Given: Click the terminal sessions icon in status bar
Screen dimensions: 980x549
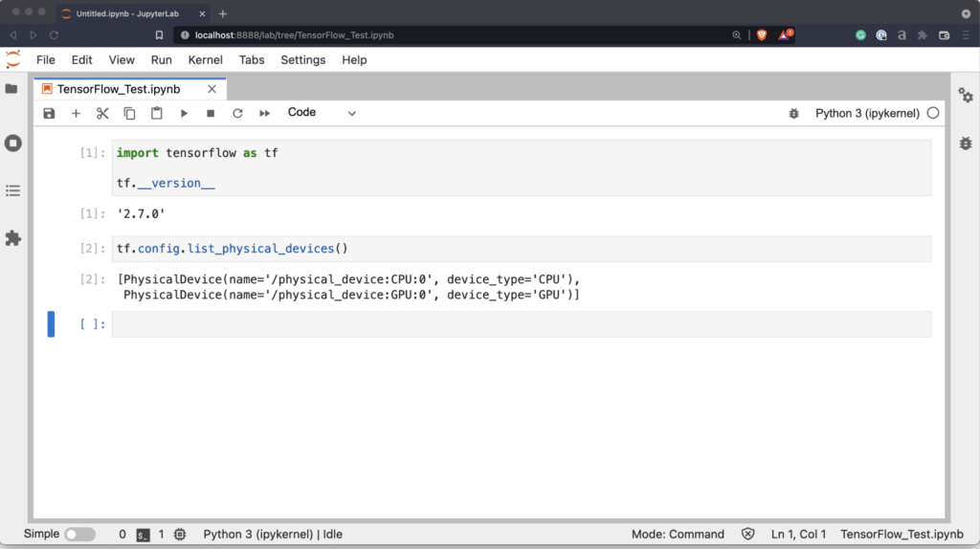Looking at the screenshot, I should [144, 535].
